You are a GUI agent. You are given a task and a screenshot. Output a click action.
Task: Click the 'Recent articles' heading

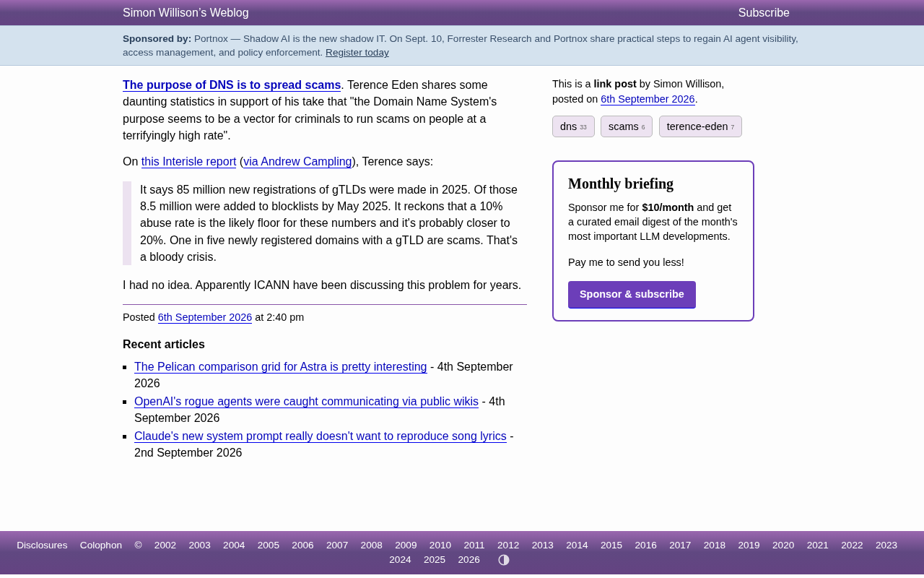coord(164,345)
